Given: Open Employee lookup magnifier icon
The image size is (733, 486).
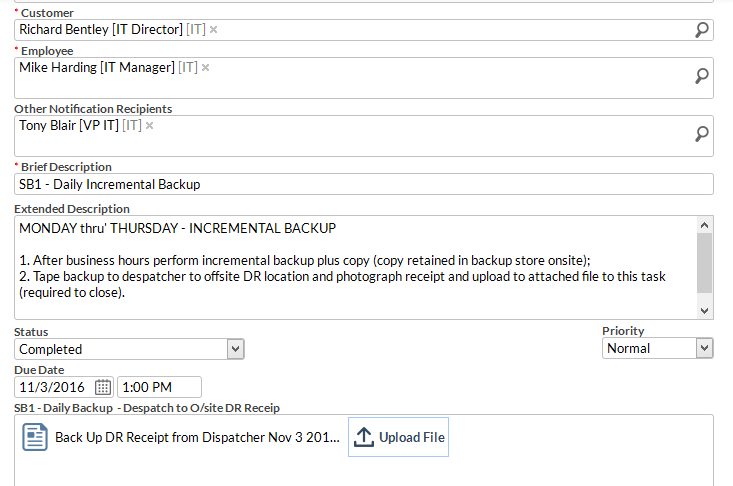Looking at the screenshot, I should (702, 76).
